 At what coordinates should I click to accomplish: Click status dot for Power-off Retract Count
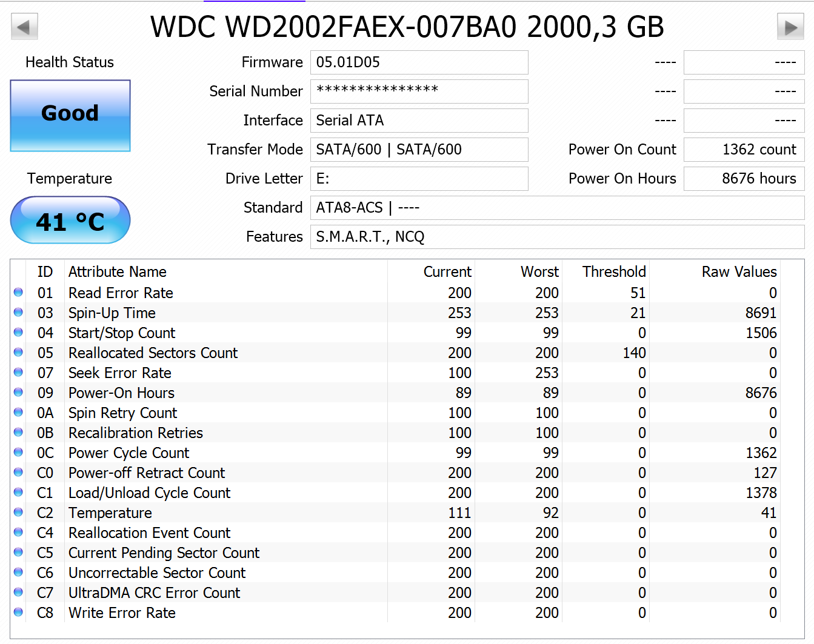18,472
